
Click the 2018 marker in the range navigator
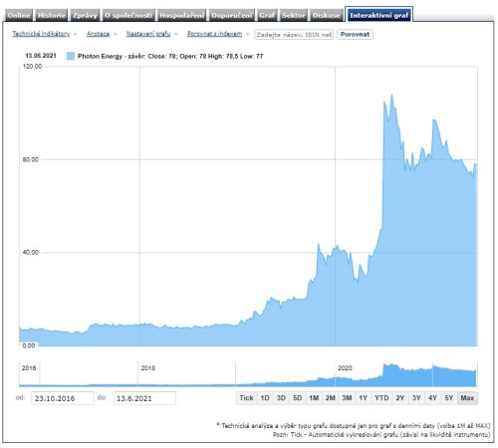[x=148, y=368]
